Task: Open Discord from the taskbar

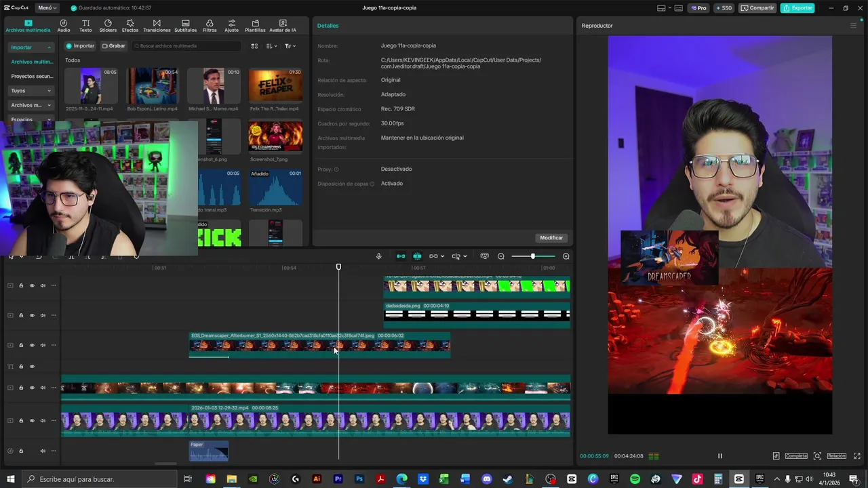Action: 486,479
